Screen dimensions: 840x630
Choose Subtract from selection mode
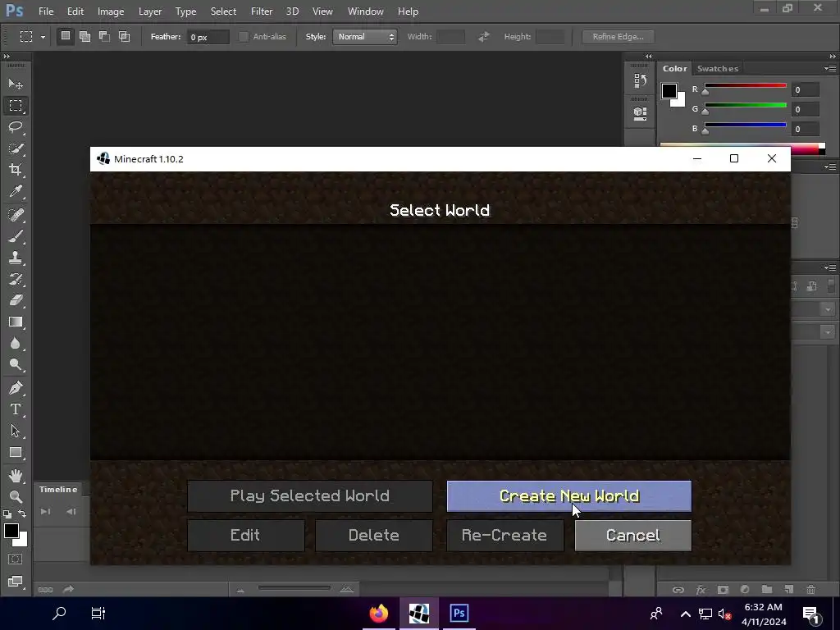pyautogui.click(x=104, y=36)
